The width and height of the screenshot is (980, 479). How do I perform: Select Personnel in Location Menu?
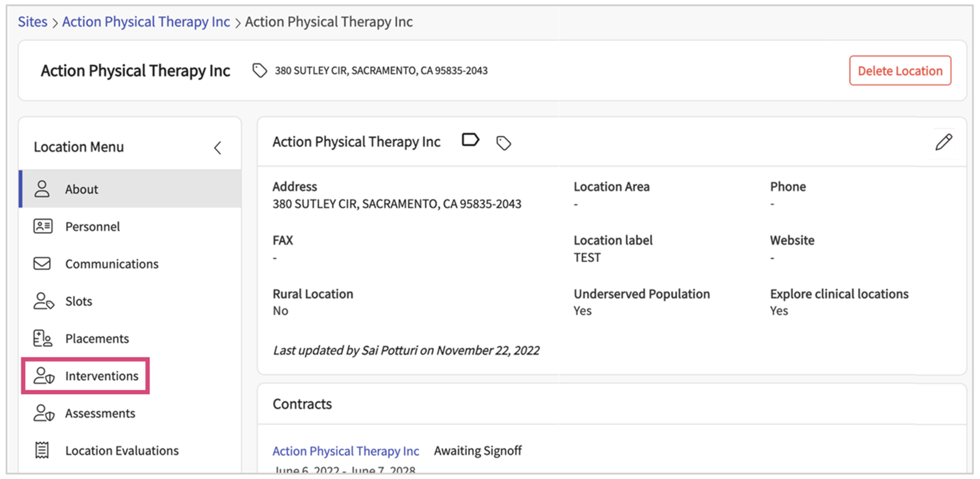[x=92, y=227]
